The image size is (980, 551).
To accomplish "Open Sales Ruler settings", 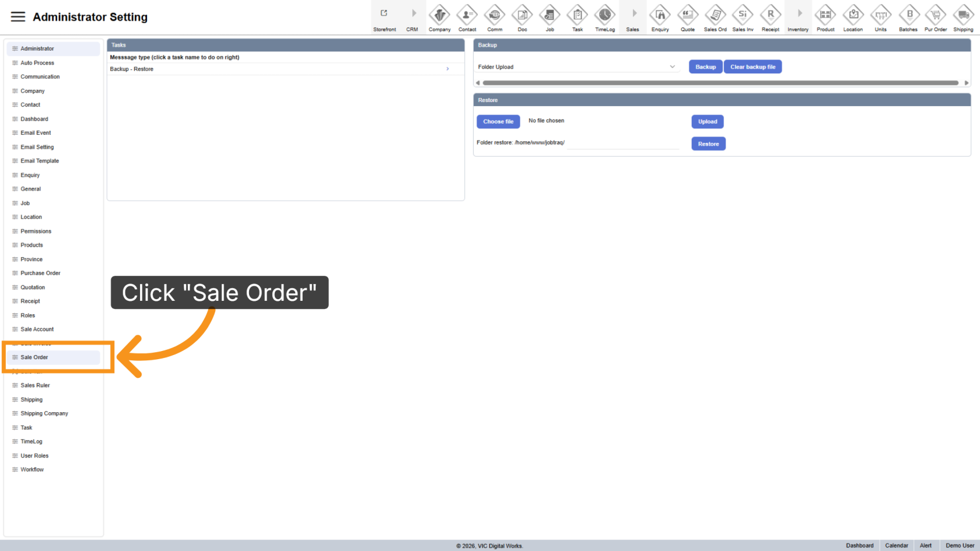I will tap(53, 385).
